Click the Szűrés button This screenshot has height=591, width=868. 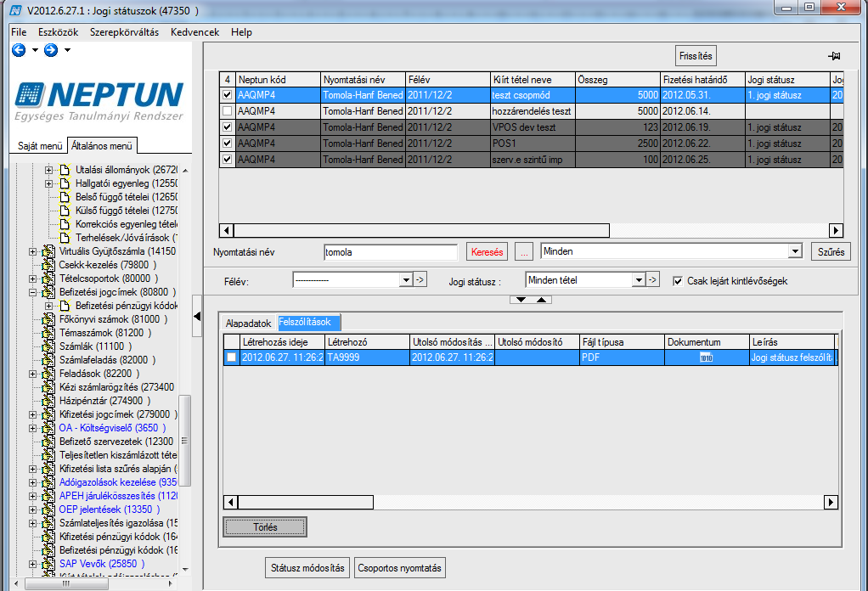pos(831,252)
